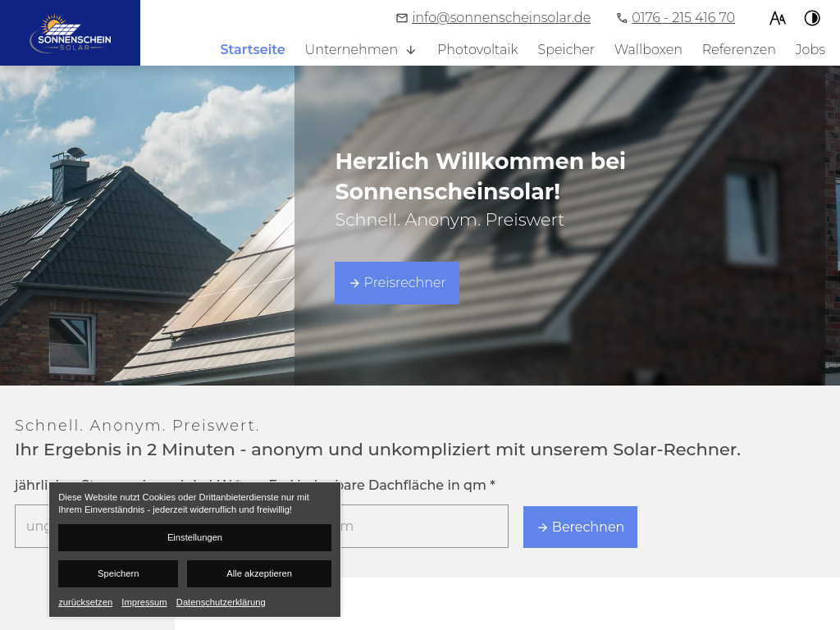Click Speichern in the cookie banner
The image size is (840, 630).
pos(118,573)
